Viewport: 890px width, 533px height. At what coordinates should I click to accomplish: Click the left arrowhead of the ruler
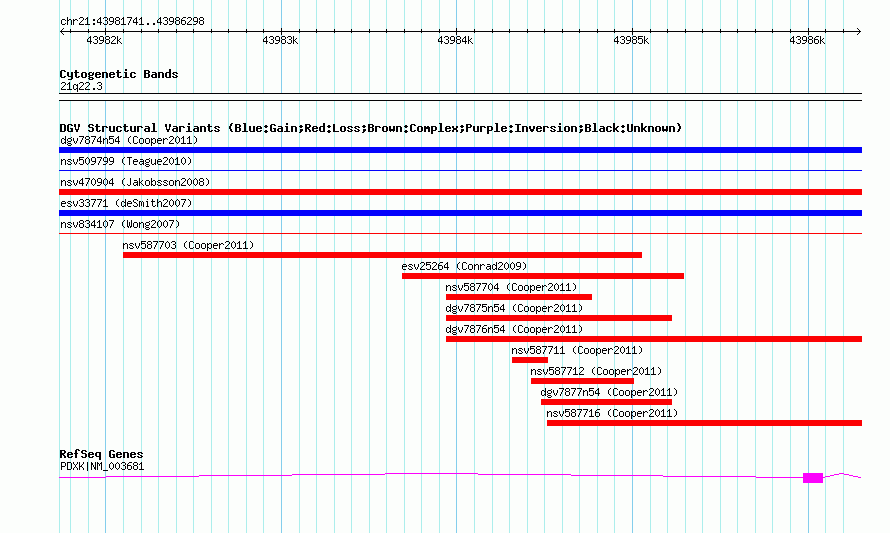pos(62,31)
